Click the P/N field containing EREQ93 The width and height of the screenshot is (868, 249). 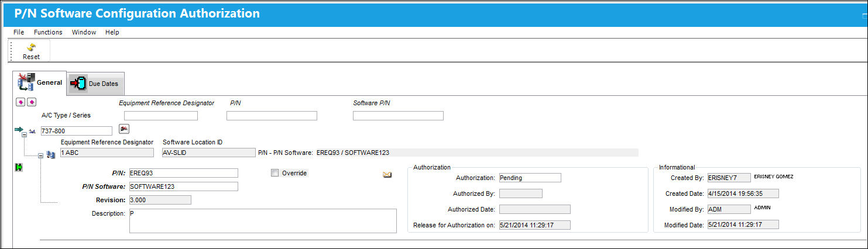[x=183, y=173]
